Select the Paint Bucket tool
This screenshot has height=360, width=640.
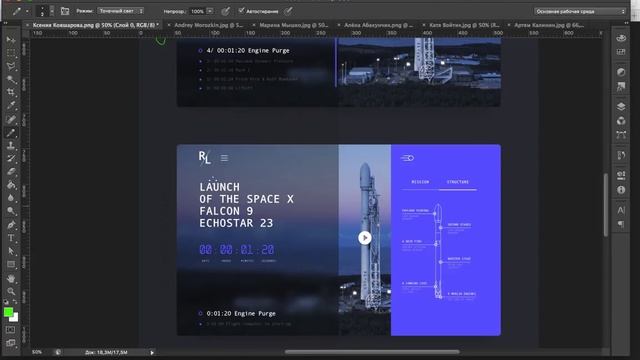[11, 185]
